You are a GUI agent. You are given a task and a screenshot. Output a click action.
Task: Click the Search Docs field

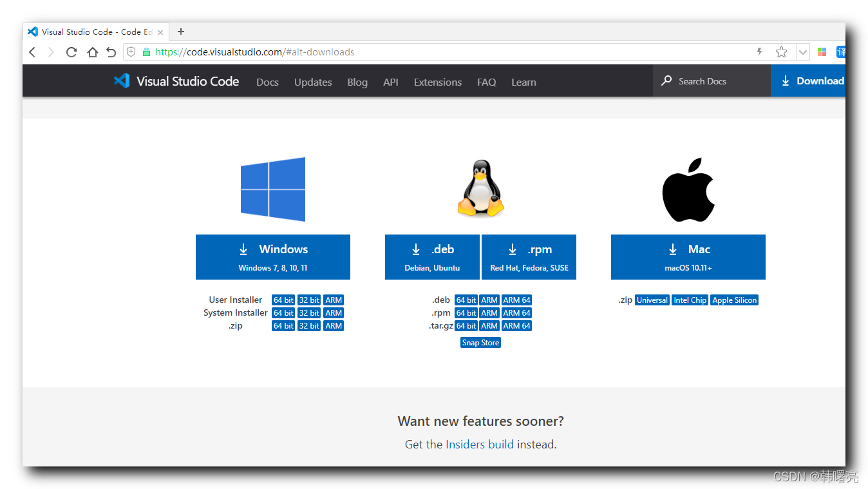point(712,81)
